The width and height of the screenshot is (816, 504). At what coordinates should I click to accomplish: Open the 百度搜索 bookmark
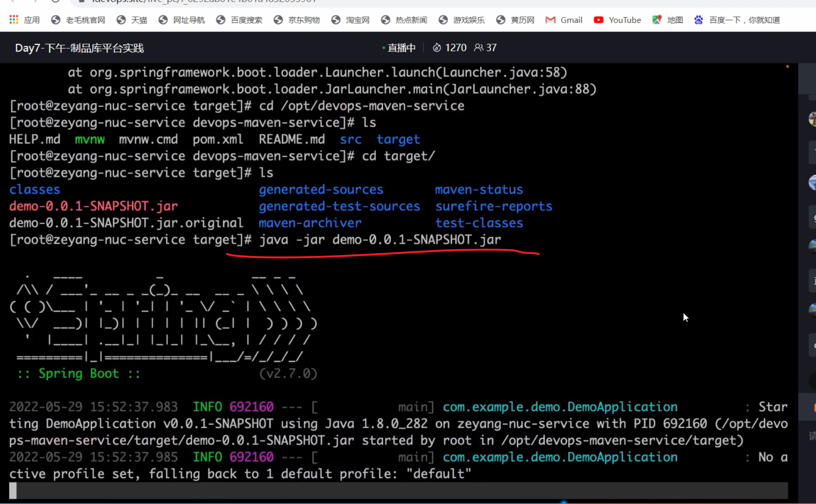pyautogui.click(x=239, y=20)
